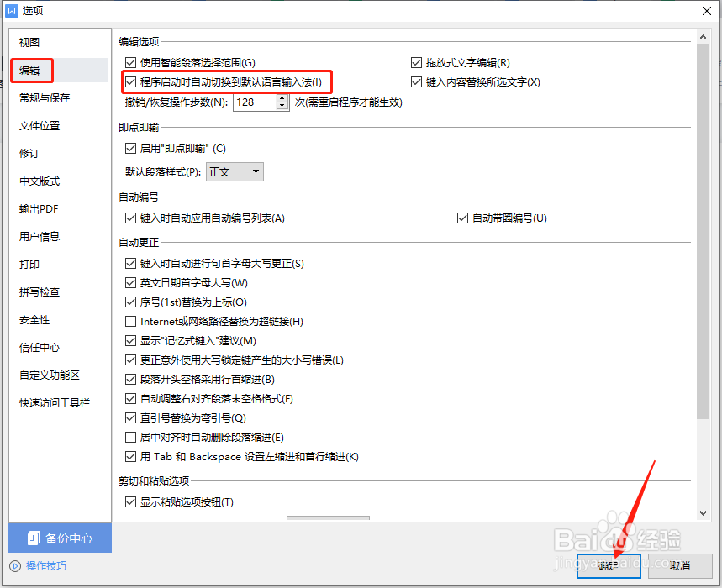Open 常规与保存 settings category
The width and height of the screenshot is (722, 588).
point(45,97)
